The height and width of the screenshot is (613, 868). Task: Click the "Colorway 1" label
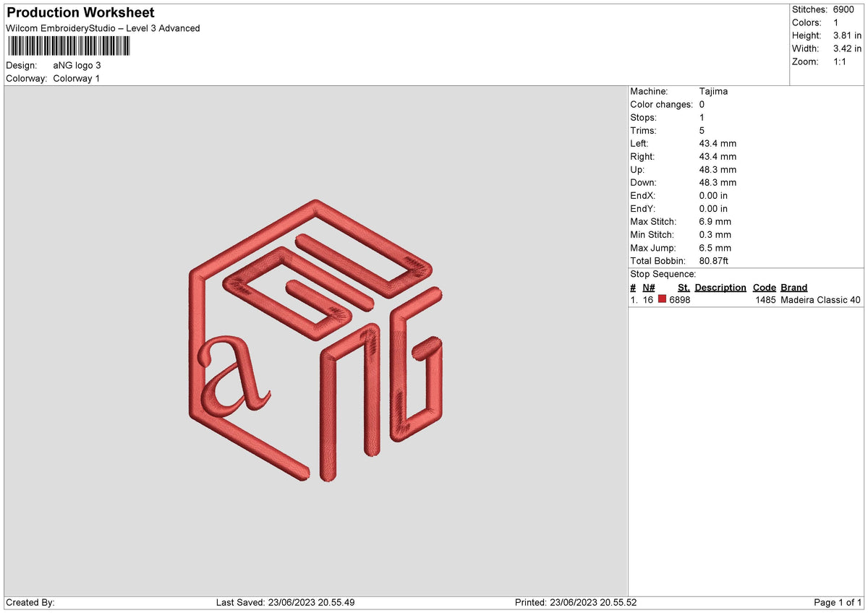pos(76,78)
